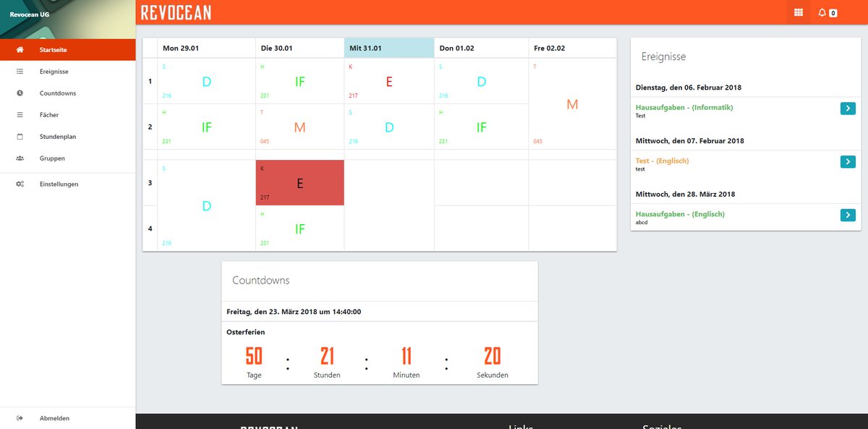Click the Mon 29.01 column header

[x=206, y=48]
